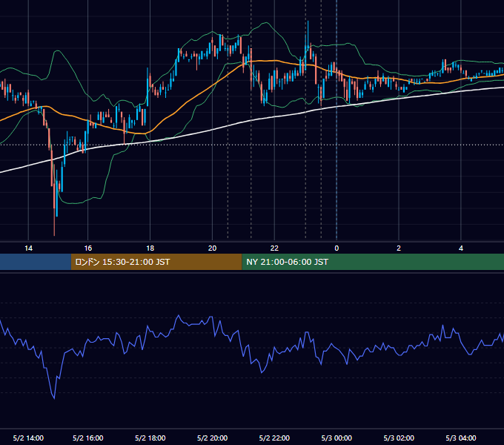504x445 pixels.
Task: Click the 5/2 20:00 date label
Action: (212, 438)
